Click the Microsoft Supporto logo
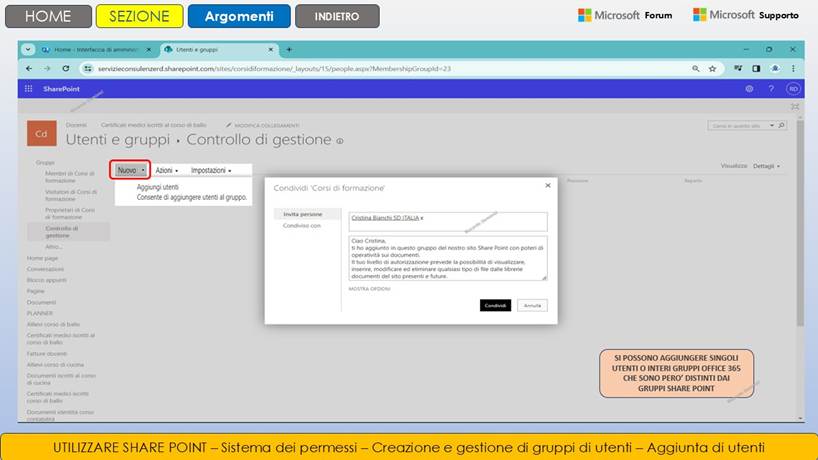The height and width of the screenshot is (460, 818). 745,15
